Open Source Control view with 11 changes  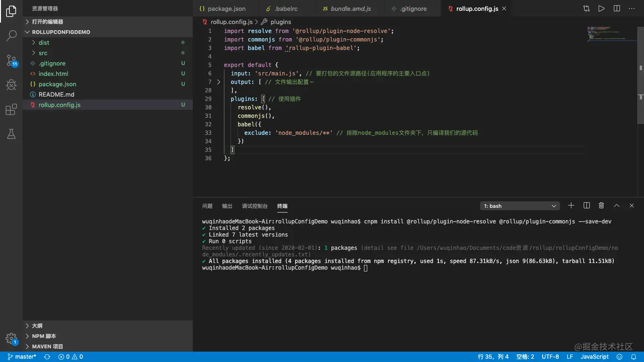[x=11, y=60]
